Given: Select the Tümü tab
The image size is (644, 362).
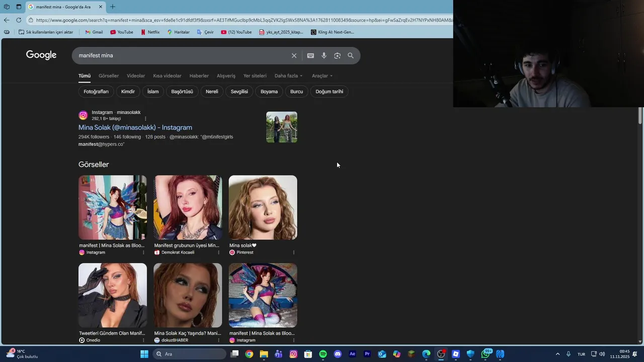Looking at the screenshot, I should pyautogui.click(x=85, y=76).
